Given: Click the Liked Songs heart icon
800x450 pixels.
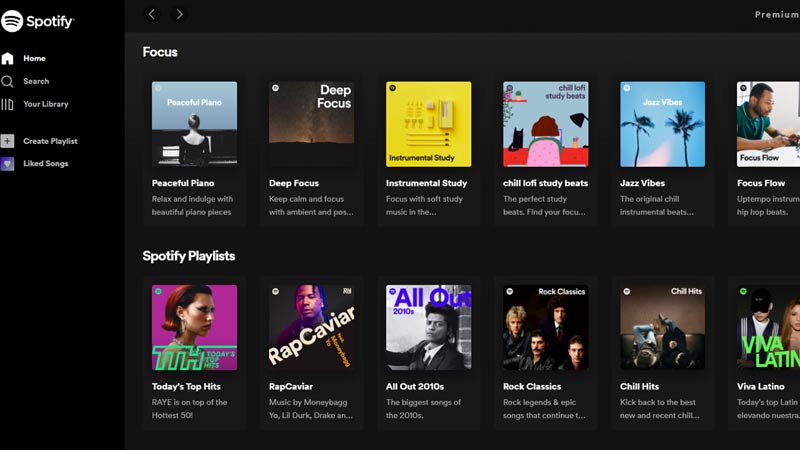Looking at the screenshot, I should tap(7, 164).
